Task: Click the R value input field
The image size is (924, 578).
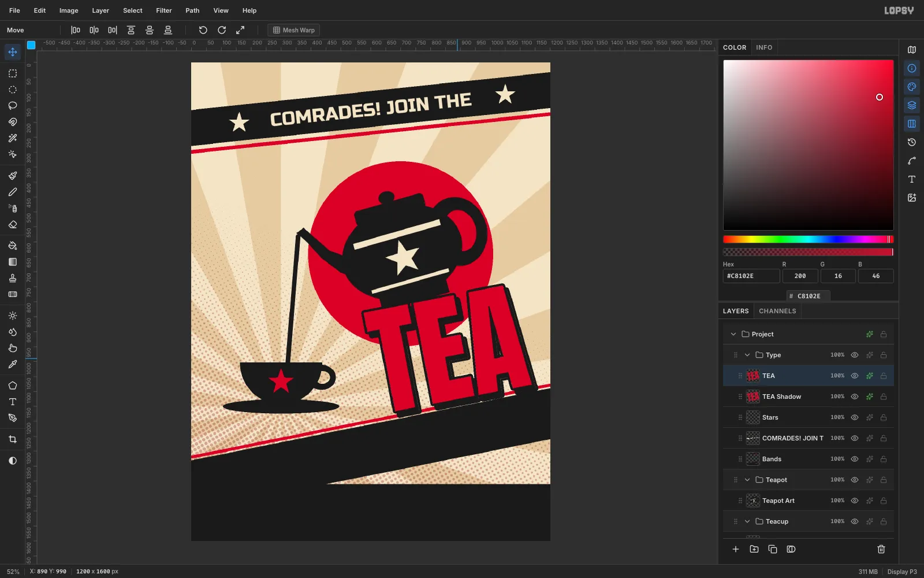Action: pyautogui.click(x=800, y=276)
